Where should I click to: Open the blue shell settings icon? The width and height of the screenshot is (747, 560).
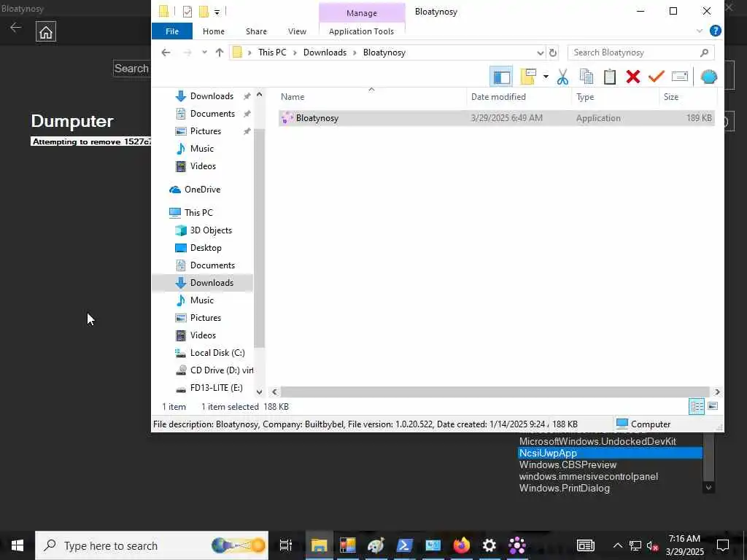[709, 77]
